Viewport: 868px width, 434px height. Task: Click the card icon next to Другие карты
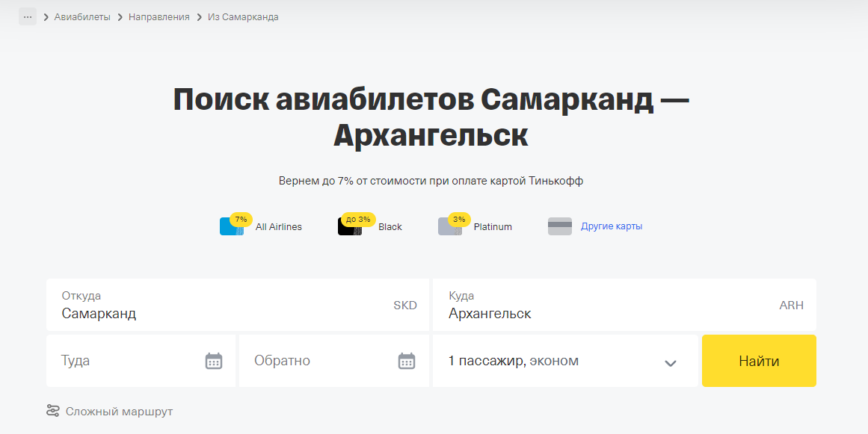(560, 226)
